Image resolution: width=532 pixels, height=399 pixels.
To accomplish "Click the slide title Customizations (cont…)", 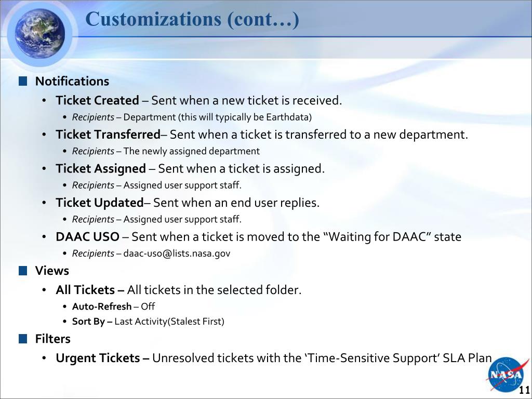I will click(192, 19).
